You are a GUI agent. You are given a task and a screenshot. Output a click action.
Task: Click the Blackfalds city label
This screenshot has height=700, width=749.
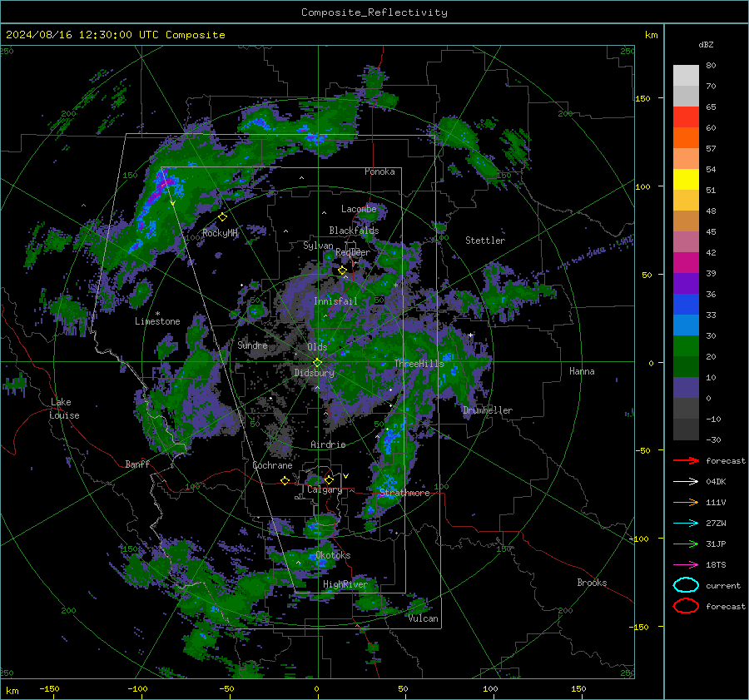point(354,231)
